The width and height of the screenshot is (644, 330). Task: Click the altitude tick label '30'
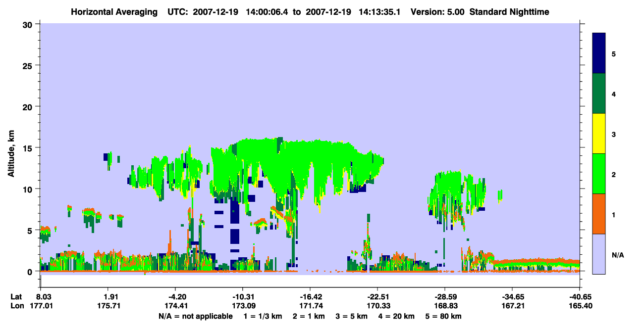(29, 24)
